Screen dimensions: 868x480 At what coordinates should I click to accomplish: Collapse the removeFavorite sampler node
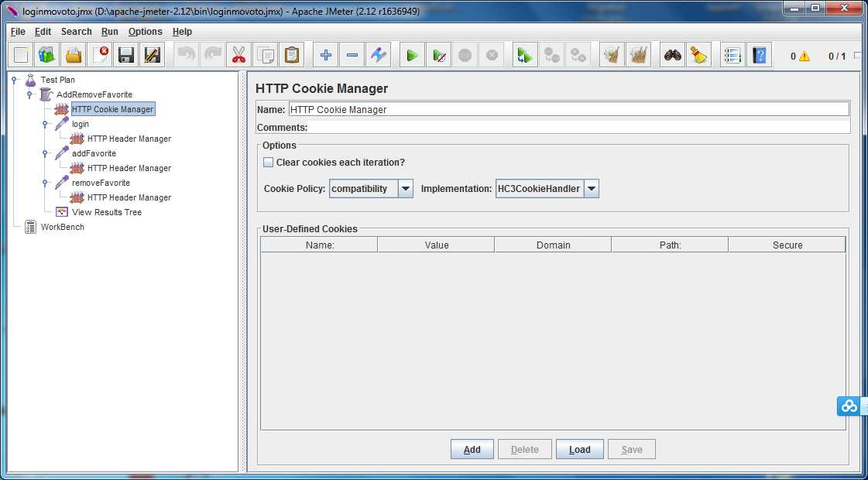[x=46, y=183]
